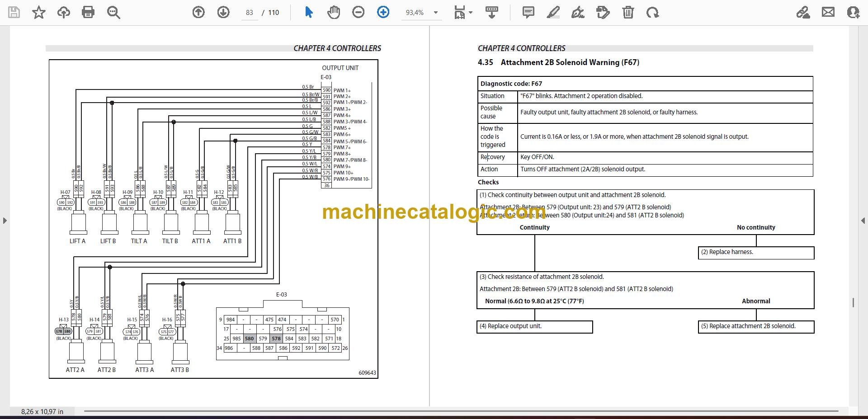Click the PWM 10+ pin label
The height and width of the screenshot is (419, 868).
(344, 173)
